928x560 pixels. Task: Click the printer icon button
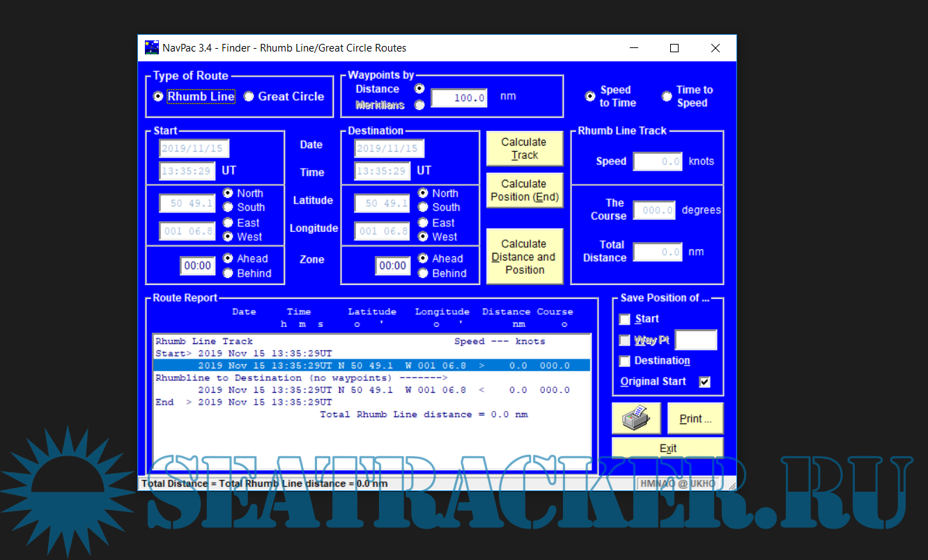coord(636,419)
